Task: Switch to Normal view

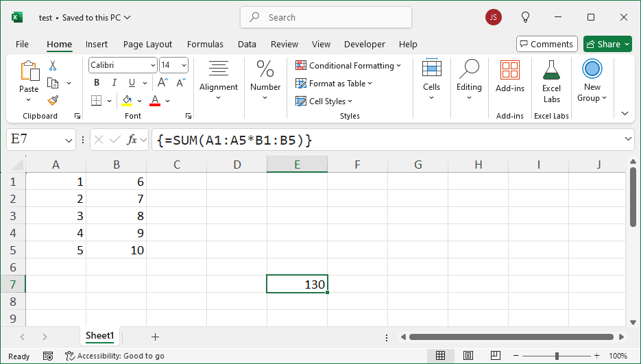Action: (x=440, y=355)
